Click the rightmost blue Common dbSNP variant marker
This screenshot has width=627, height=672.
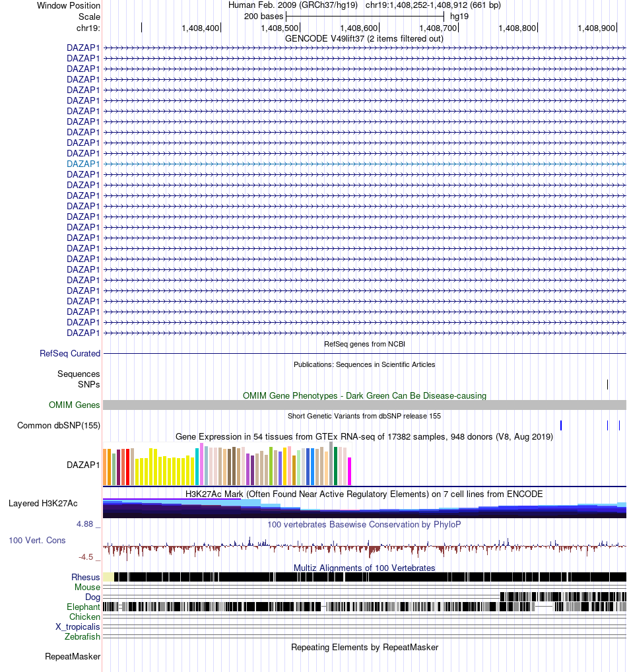pyautogui.click(x=619, y=426)
